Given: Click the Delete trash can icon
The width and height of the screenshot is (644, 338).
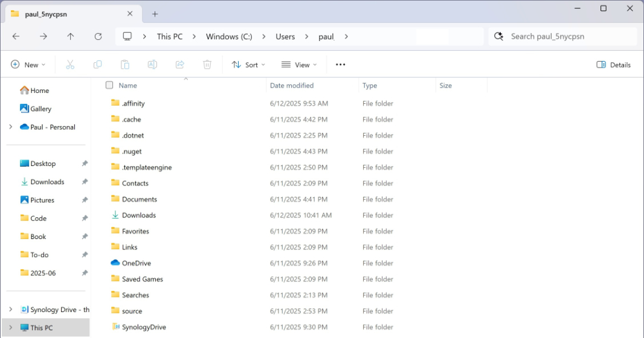Looking at the screenshot, I should pos(207,65).
